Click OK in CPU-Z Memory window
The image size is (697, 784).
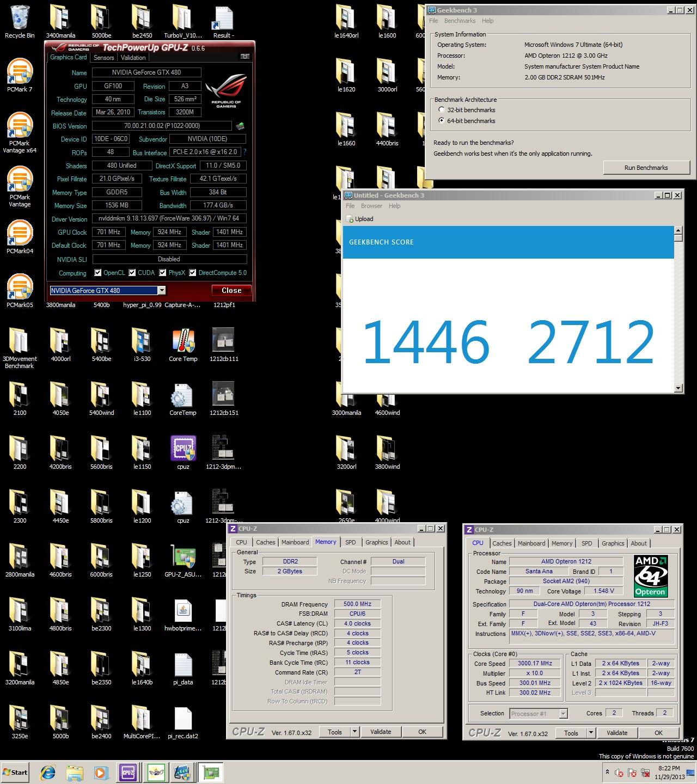click(422, 732)
